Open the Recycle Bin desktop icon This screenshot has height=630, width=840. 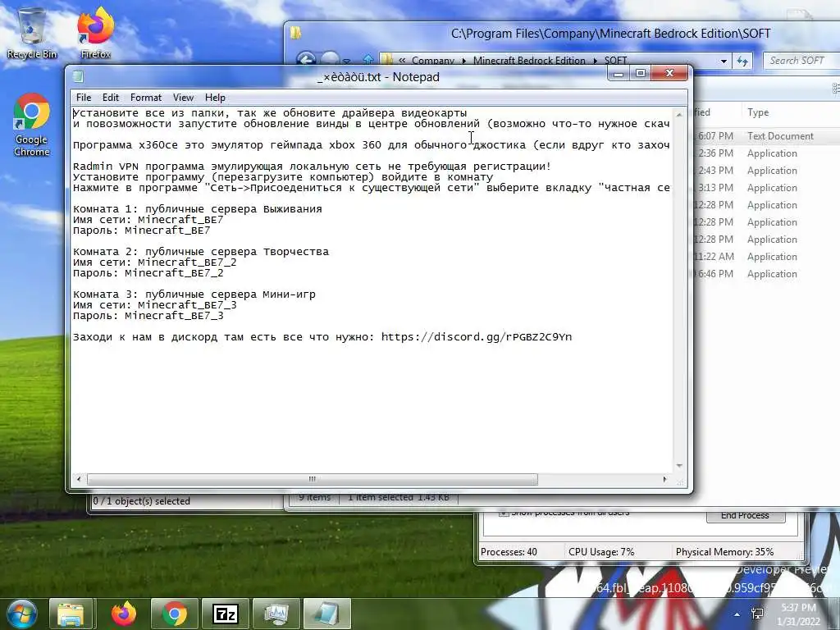[31, 33]
